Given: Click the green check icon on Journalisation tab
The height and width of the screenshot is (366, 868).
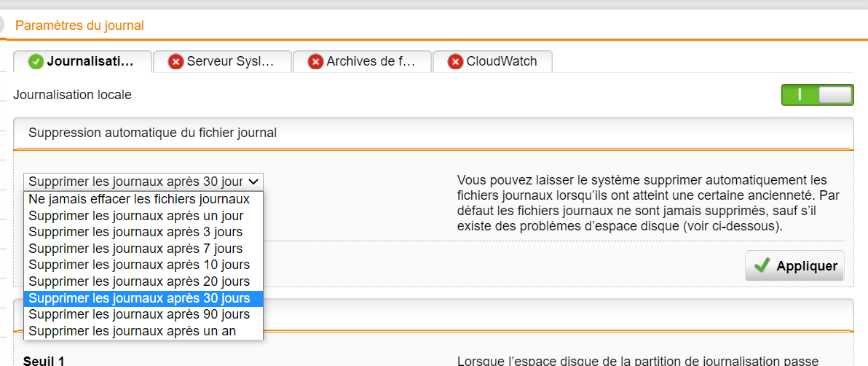Looking at the screenshot, I should [x=36, y=61].
